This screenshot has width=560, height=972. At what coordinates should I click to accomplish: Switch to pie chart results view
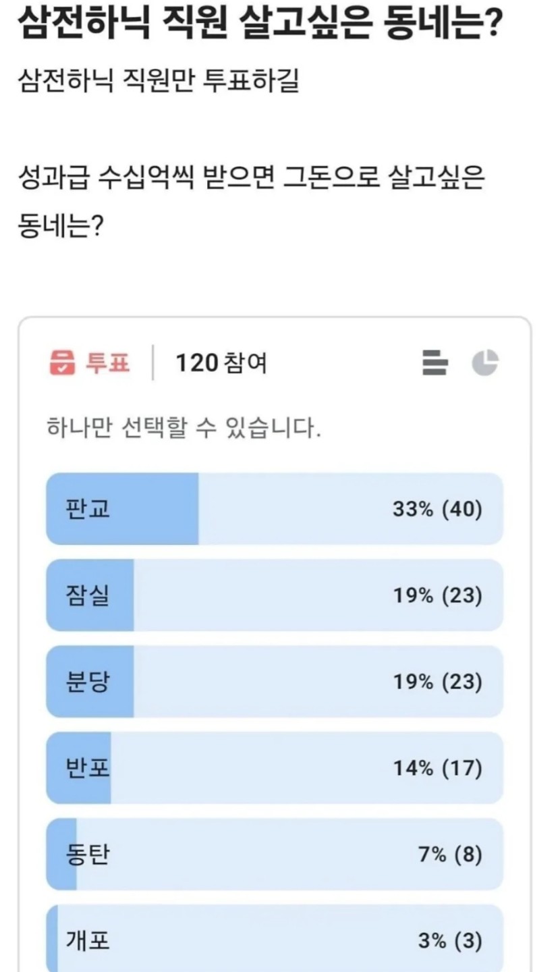tap(484, 363)
